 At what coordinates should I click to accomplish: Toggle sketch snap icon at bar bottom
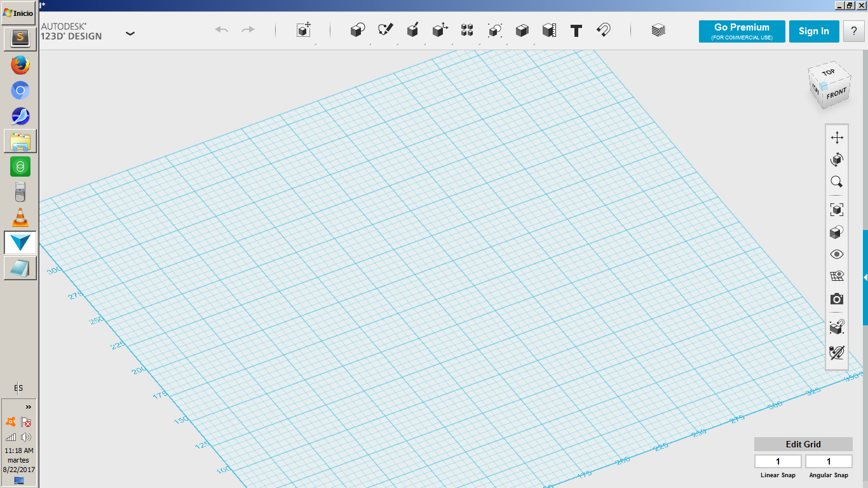(837, 353)
